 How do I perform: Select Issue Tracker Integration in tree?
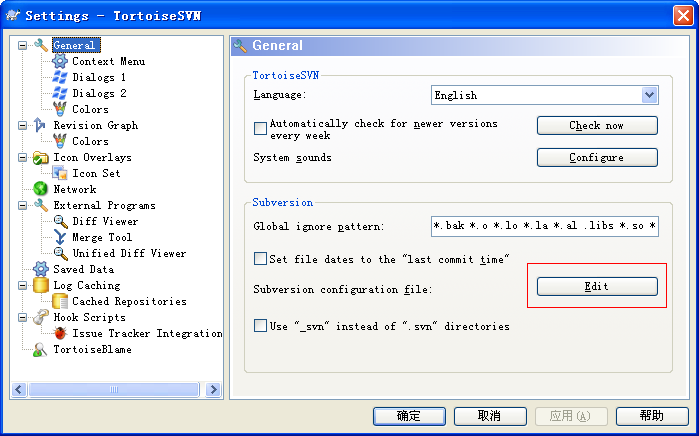point(147,333)
